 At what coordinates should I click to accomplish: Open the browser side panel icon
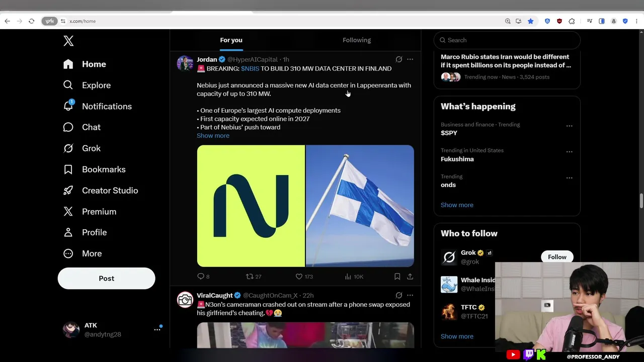(601, 21)
